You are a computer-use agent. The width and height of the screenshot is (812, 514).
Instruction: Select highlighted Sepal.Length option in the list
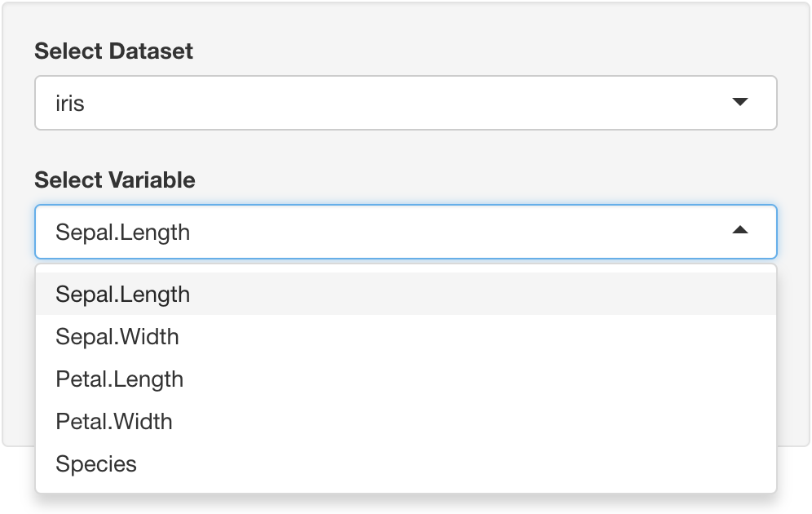[x=122, y=294]
